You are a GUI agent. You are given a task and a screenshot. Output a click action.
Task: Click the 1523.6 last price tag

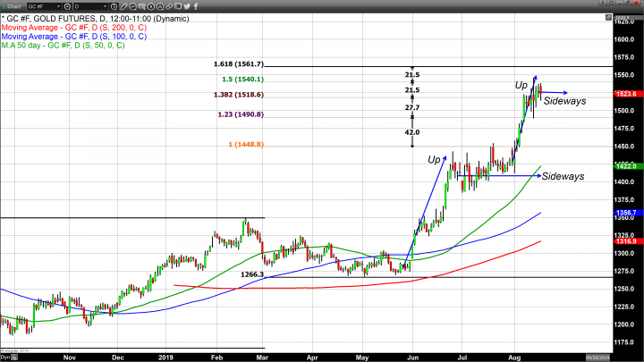[x=626, y=94]
